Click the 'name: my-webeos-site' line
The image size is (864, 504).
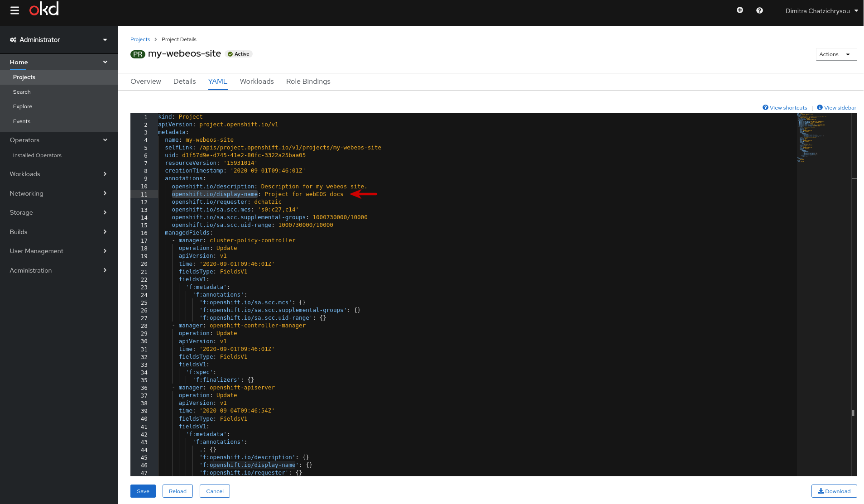coord(199,140)
